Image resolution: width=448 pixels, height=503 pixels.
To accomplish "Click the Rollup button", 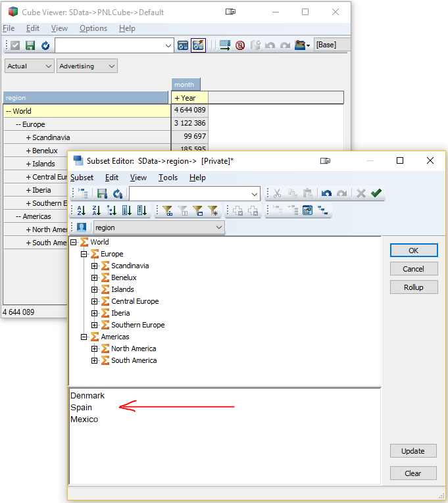I will [x=413, y=287].
